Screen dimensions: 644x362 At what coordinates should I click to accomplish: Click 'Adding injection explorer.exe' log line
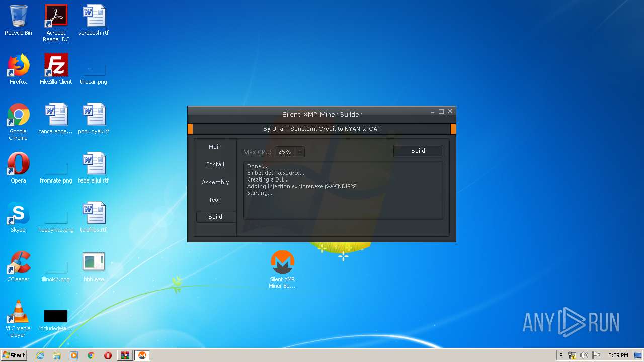click(x=302, y=186)
